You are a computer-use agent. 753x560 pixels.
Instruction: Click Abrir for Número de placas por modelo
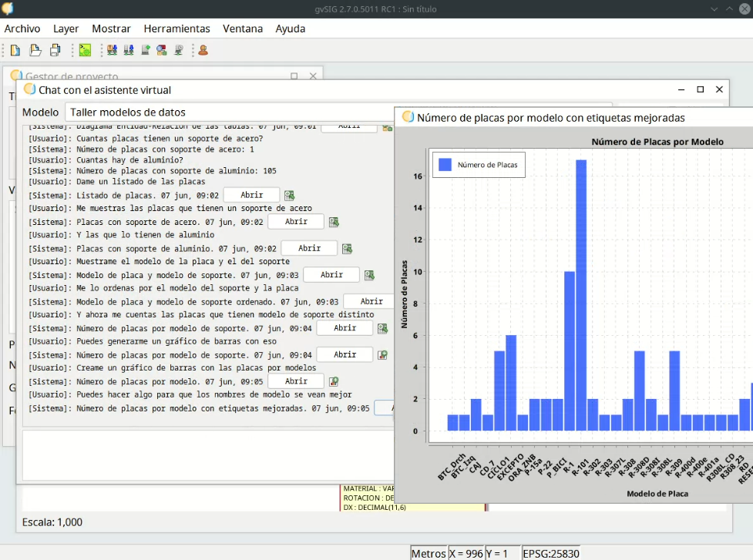[296, 381]
